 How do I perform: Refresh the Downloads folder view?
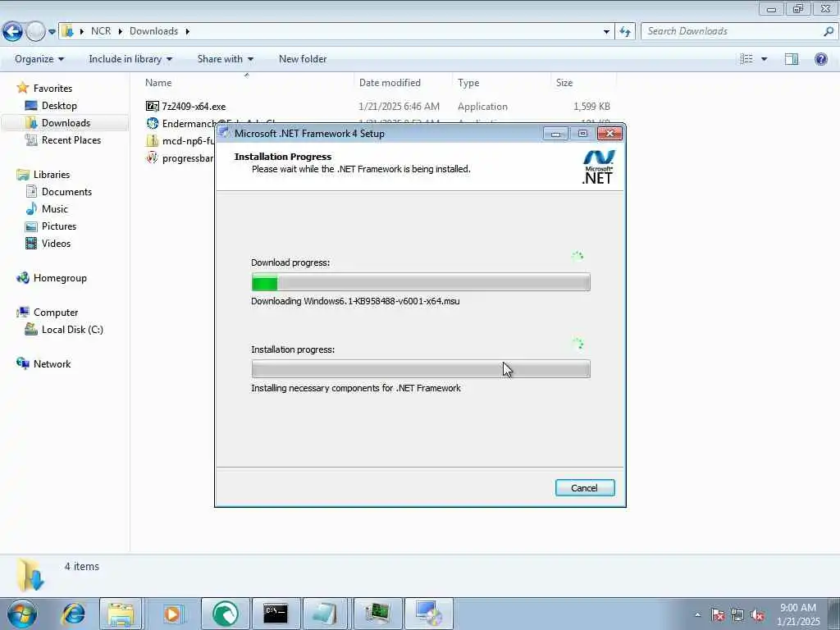[625, 32]
